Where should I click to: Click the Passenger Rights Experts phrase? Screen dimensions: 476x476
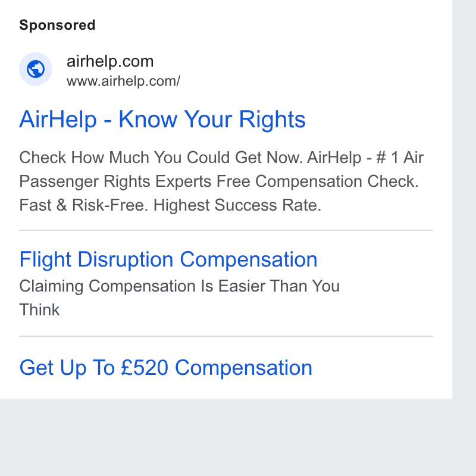click(115, 181)
